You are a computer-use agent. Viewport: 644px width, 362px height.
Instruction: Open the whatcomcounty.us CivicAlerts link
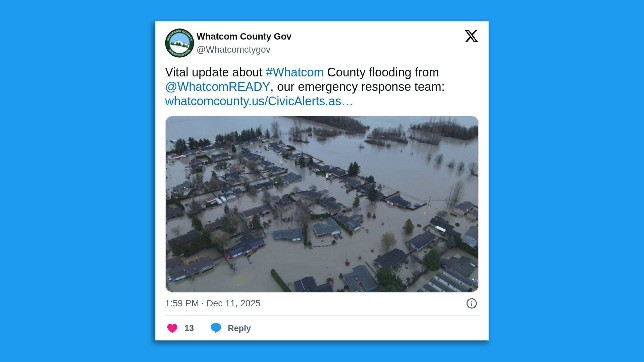click(x=259, y=101)
